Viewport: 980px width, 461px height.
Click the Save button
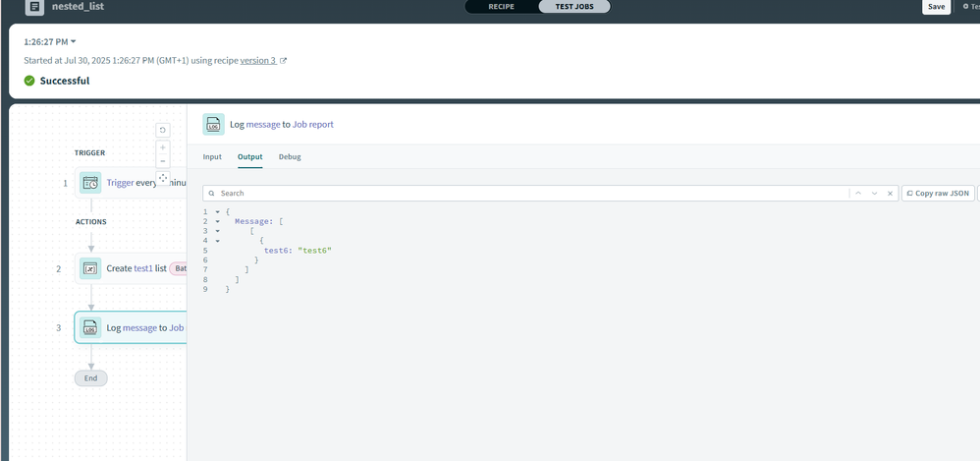[x=936, y=6]
